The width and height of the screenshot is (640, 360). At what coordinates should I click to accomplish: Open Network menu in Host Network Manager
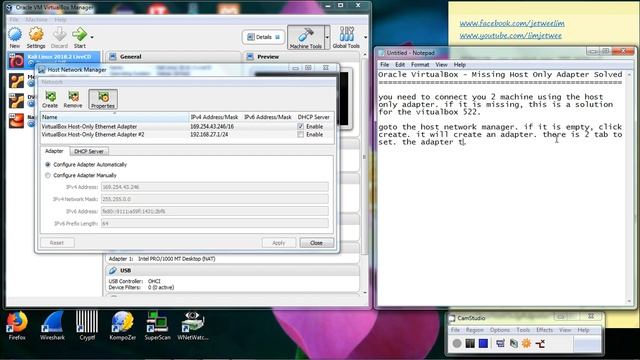(52, 82)
